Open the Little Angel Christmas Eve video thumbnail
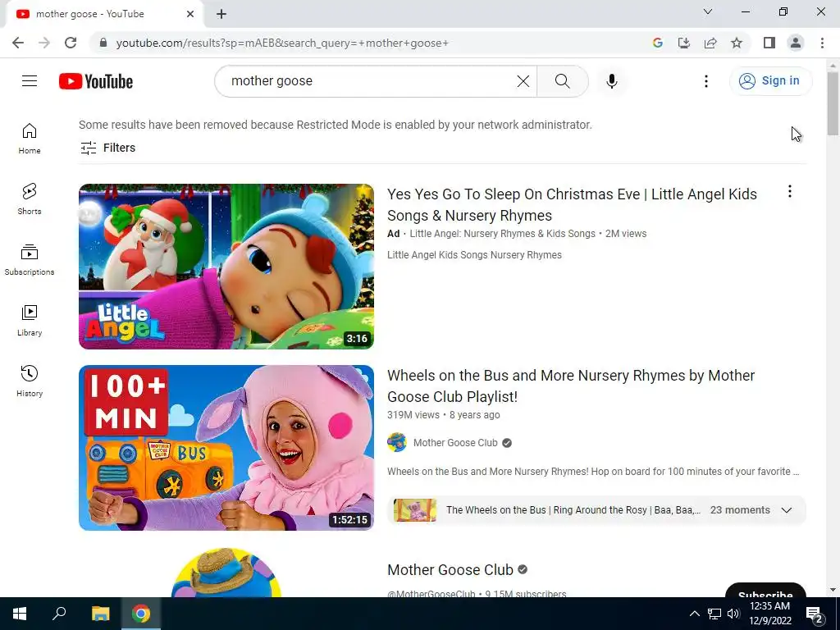The height and width of the screenshot is (630, 840). [226, 267]
